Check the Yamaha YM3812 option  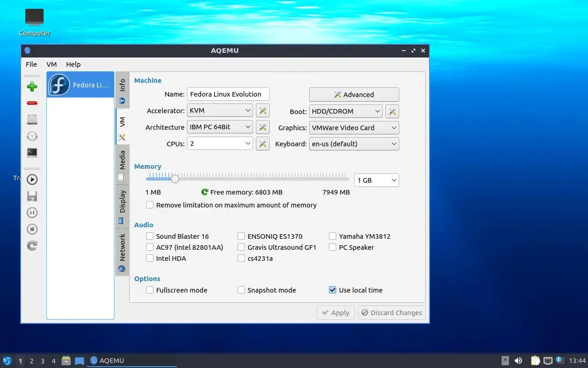360,236
